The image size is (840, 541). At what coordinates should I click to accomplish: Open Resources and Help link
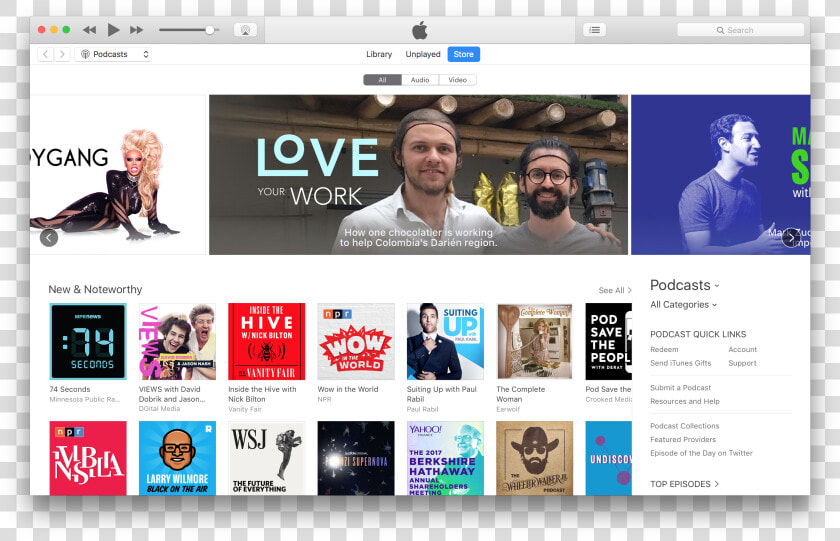coord(685,401)
